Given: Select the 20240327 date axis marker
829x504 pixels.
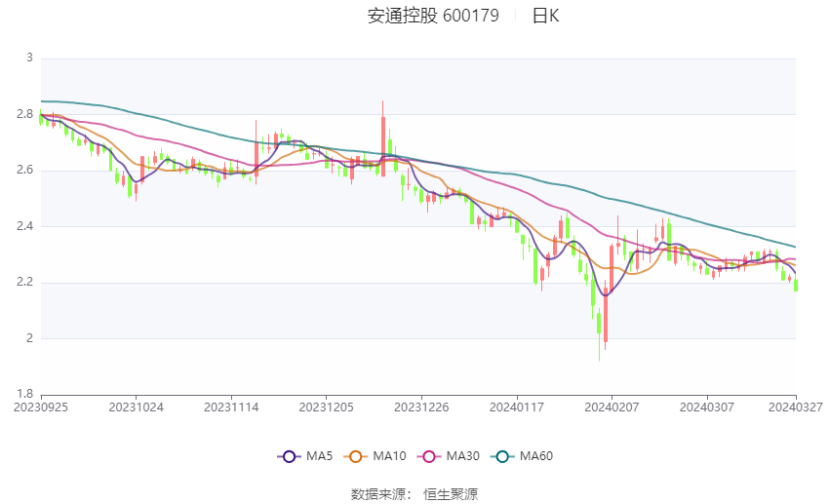Looking at the screenshot, I should [x=796, y=407].
